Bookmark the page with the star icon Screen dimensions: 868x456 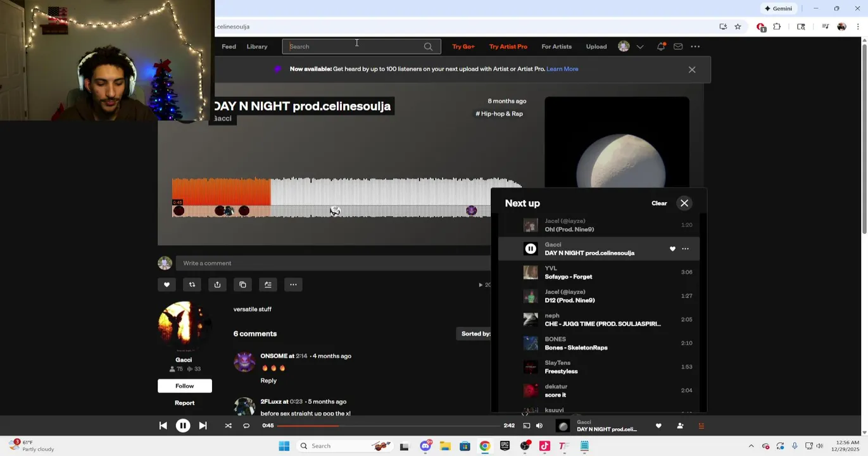tap(738, 27)
